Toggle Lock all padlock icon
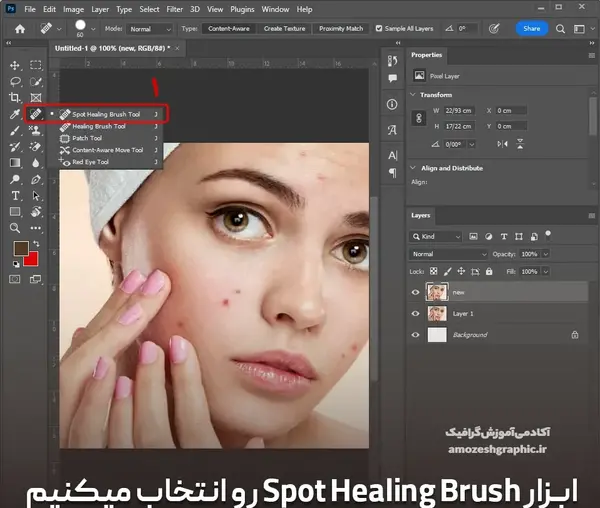 [x=489, y=271]
